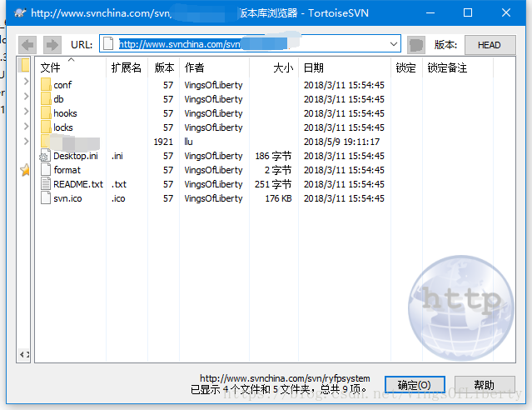Image resolution: width=532 pixels, height=410 pixels.
Task: Click the 186 字节 size cell
Action: tap(273, 156)
